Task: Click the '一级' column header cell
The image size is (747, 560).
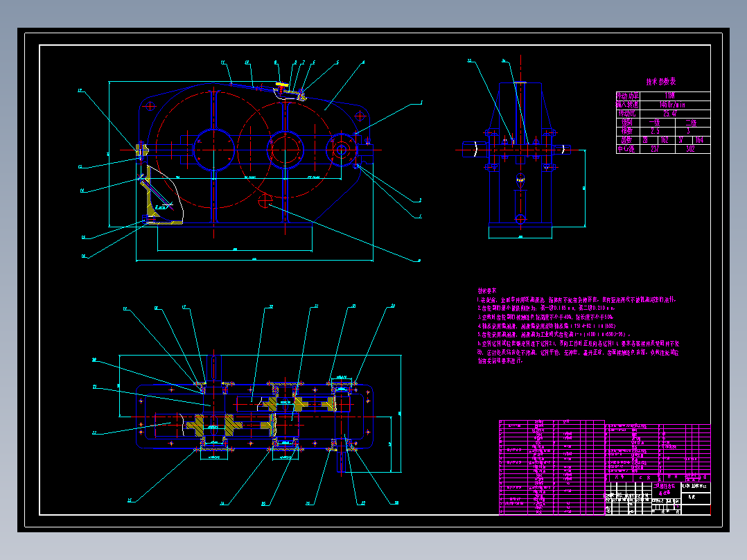Action: [x=657, y=123]
